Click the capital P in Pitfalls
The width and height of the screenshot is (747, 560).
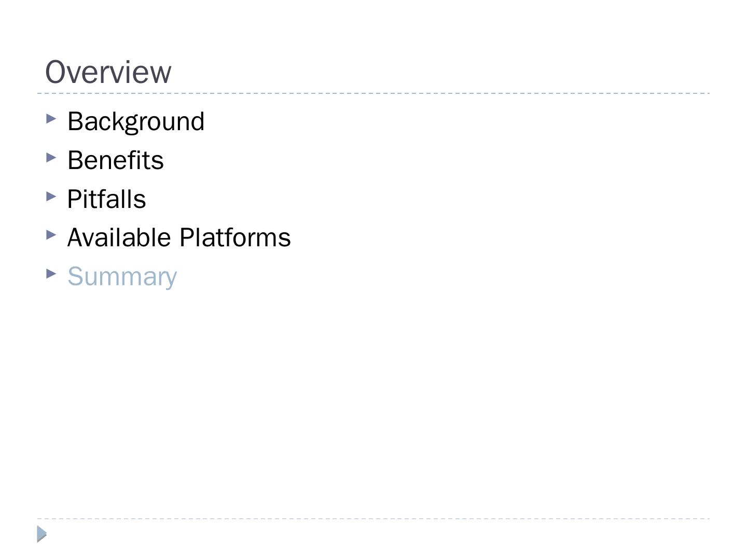click(x=75, y=199)
